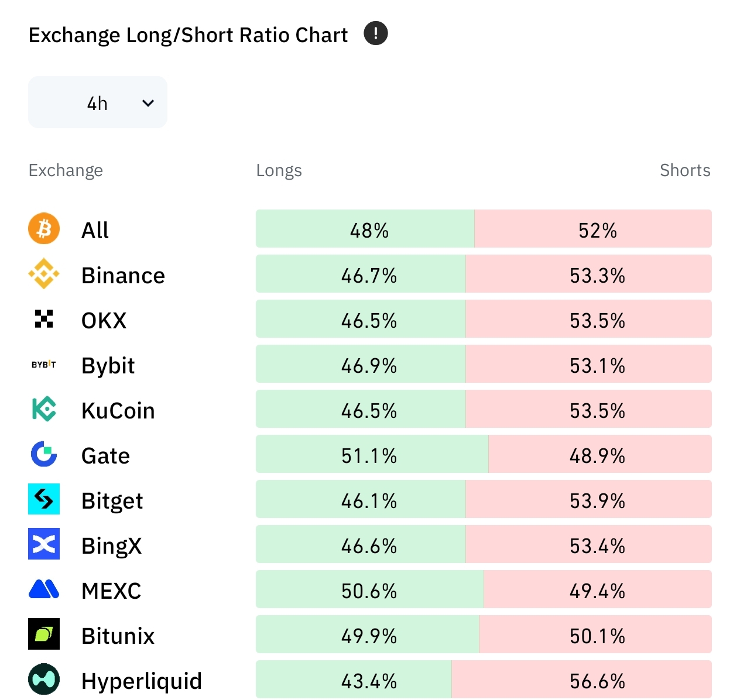Image resolution: width=740 pixels, height=700 pixels.
Task: Click the KuCoin exchange logo
Action: [x=44, y=410]
